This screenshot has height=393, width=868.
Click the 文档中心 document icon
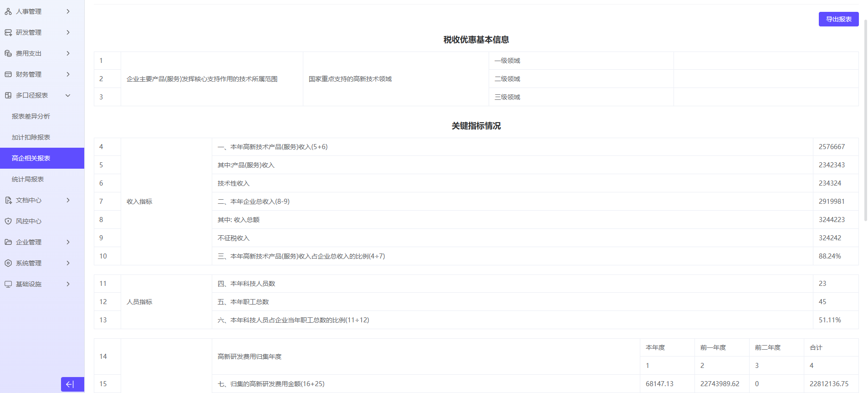8,200
